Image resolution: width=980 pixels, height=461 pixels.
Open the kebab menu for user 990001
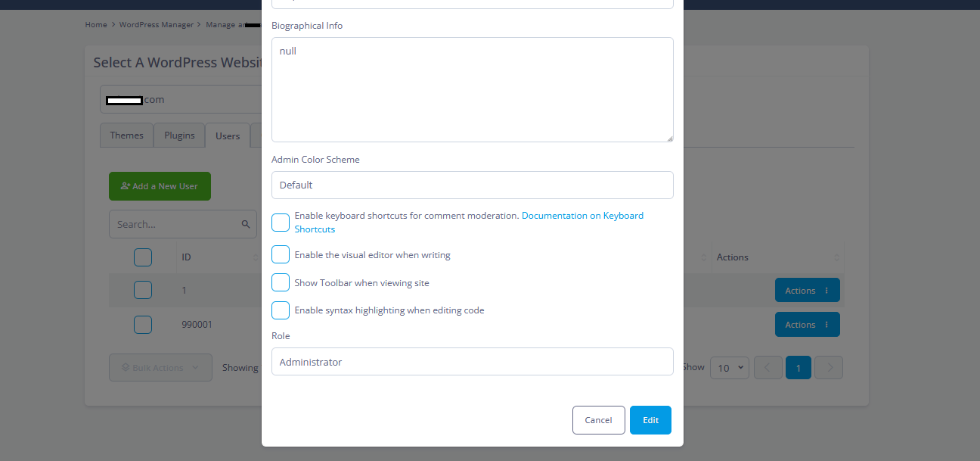pos(826,325)
